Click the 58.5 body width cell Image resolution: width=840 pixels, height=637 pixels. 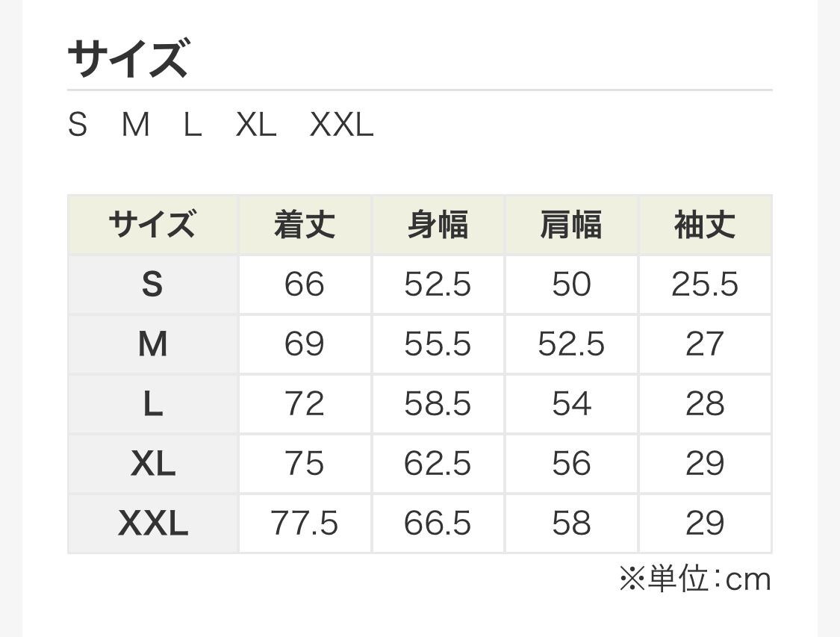click(x=438, y=404)
